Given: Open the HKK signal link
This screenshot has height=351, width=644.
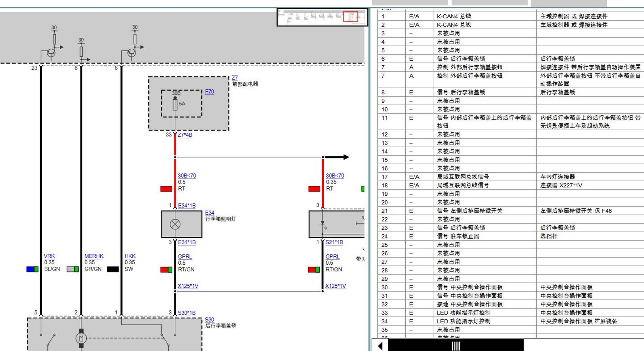Looking at the screenshot, I should (130, 256).
